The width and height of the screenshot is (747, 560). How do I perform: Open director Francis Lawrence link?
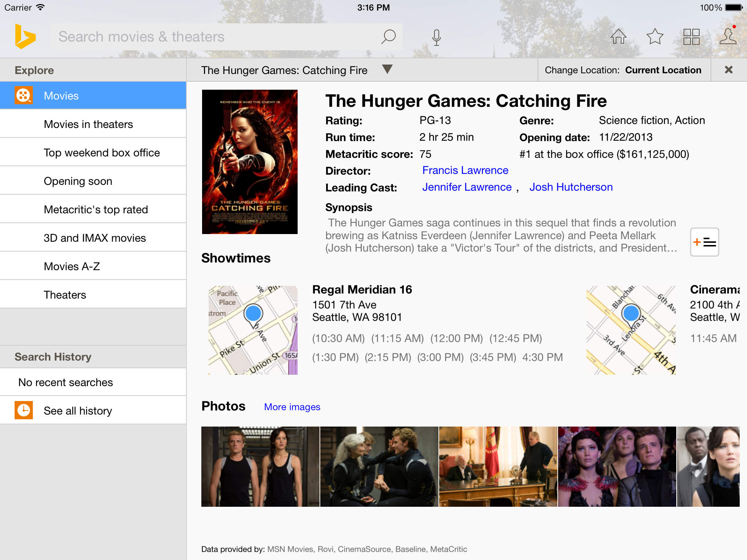click(x=465, y=170)
